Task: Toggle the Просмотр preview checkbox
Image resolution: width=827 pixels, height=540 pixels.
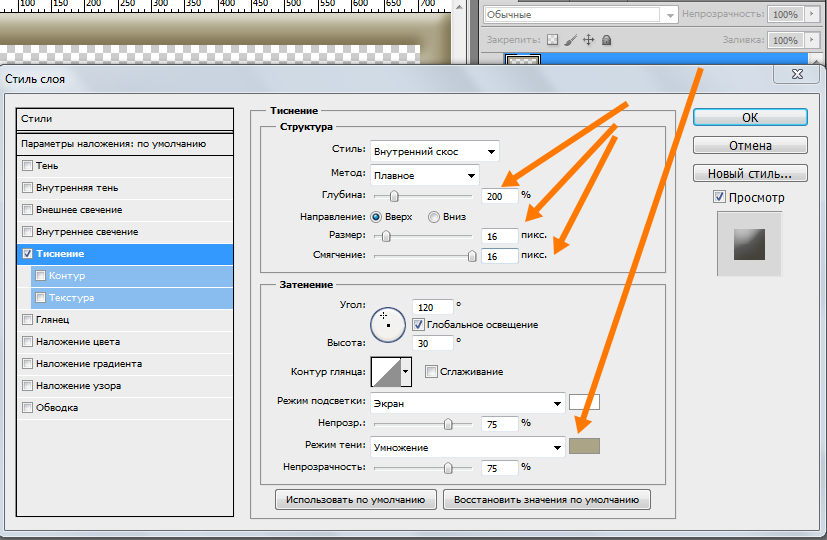Action: click(719, 197)
